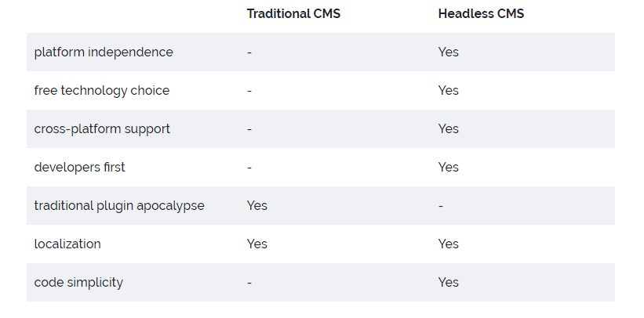Click the developers first row label
The image size is (644, 318).
[79, 167]
